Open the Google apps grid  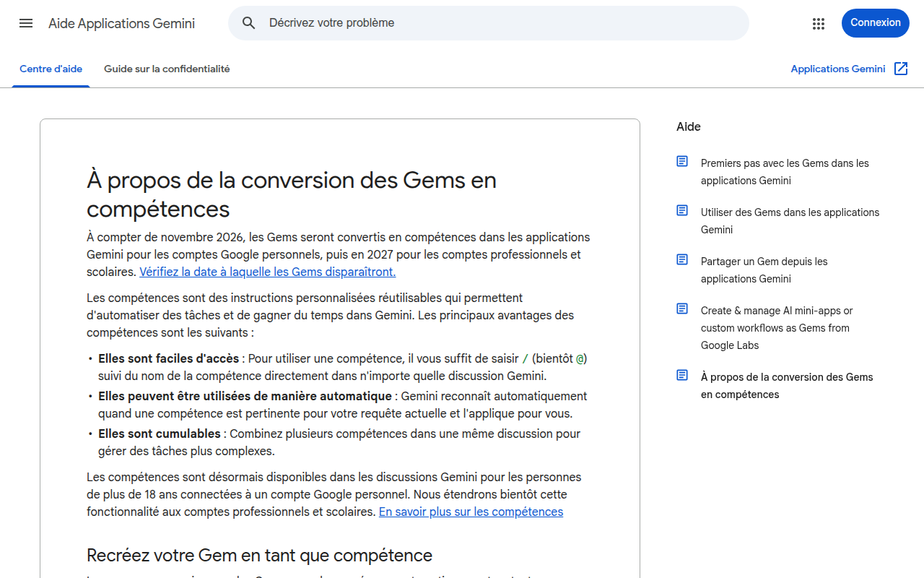[818, 23]
